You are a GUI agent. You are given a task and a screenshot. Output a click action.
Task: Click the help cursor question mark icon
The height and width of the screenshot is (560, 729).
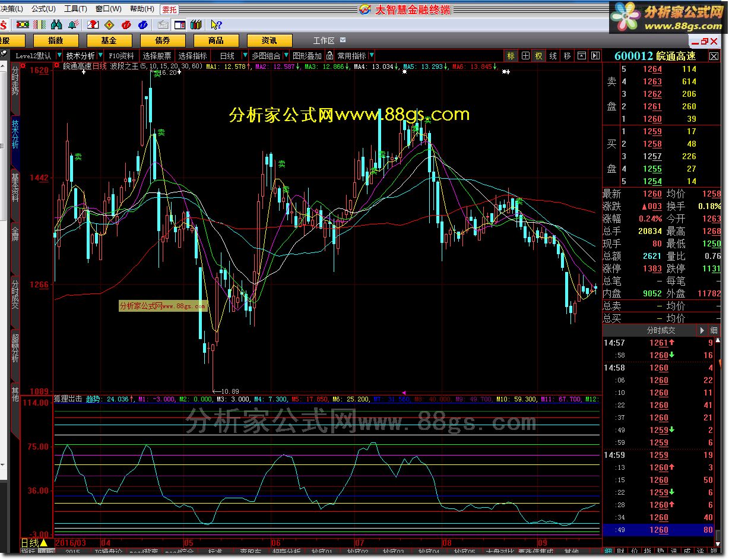click(x=216, y=25)
